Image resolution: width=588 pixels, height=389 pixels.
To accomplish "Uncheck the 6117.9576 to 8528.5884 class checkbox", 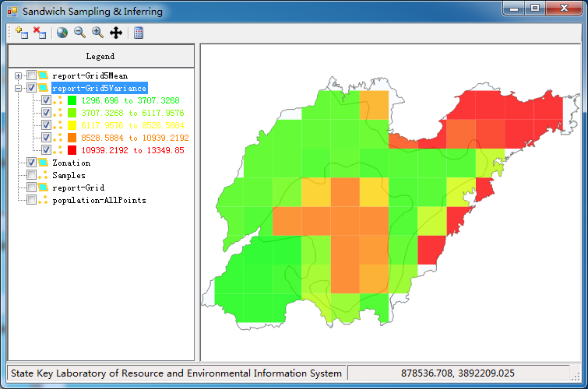I will [x=46, y=125].
